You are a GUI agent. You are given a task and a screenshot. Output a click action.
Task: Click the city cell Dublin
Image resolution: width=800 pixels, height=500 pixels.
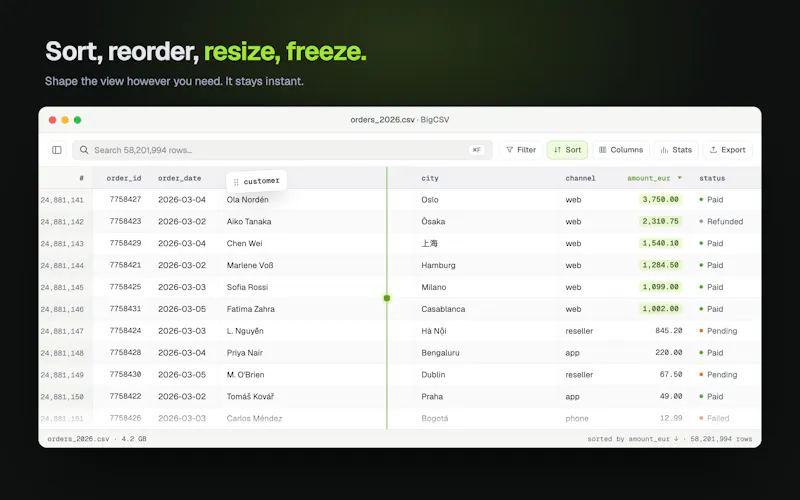coord(433,375)
